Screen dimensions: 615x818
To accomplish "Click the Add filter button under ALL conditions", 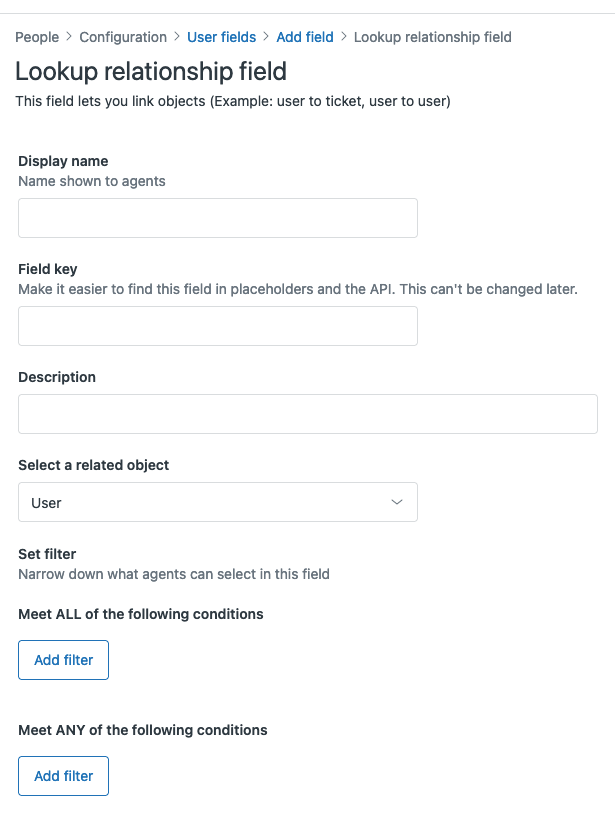I will click(63, 660).
